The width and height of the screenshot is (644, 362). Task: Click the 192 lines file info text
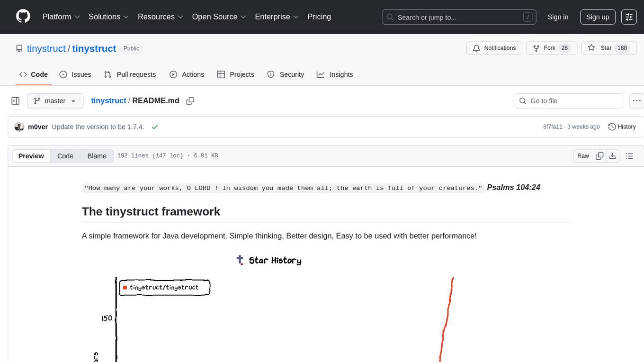pyautogui.click(x=168, y=156)
